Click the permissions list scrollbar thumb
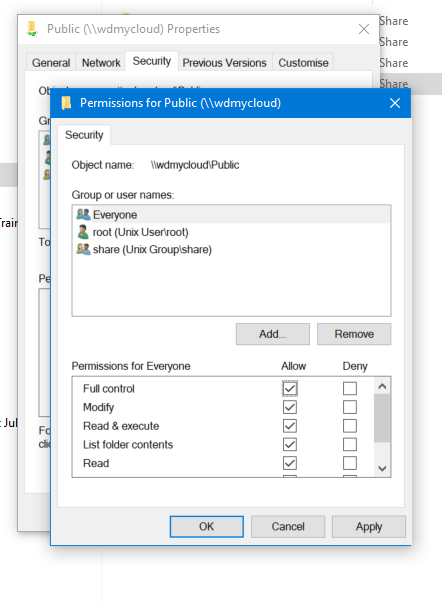The height and width of the screenshot is (604, 442). click(x=382, y=418)
